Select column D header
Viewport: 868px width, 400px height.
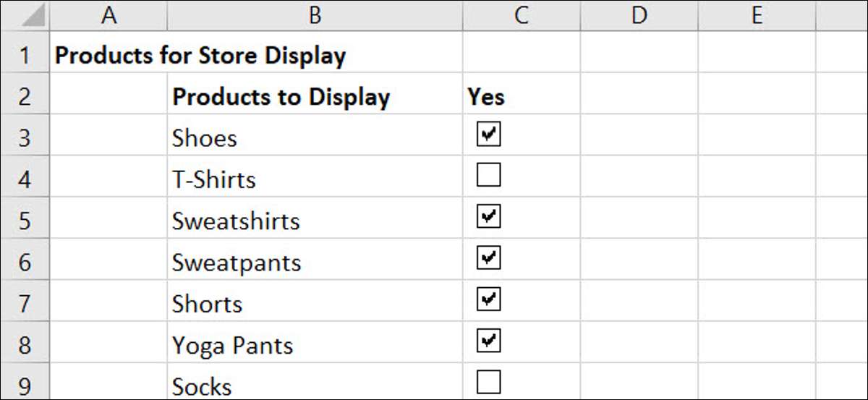(639, 16)
